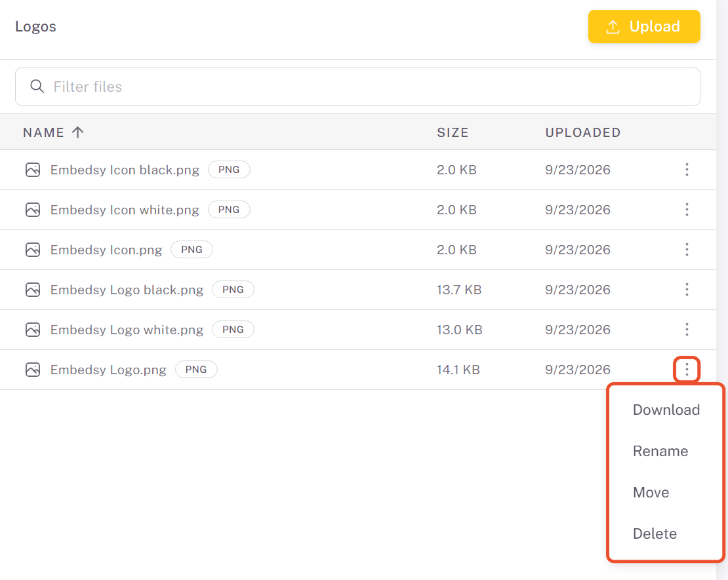
Task: Open file Embedsy Logo black.png
Action: (x=127, y=290)
